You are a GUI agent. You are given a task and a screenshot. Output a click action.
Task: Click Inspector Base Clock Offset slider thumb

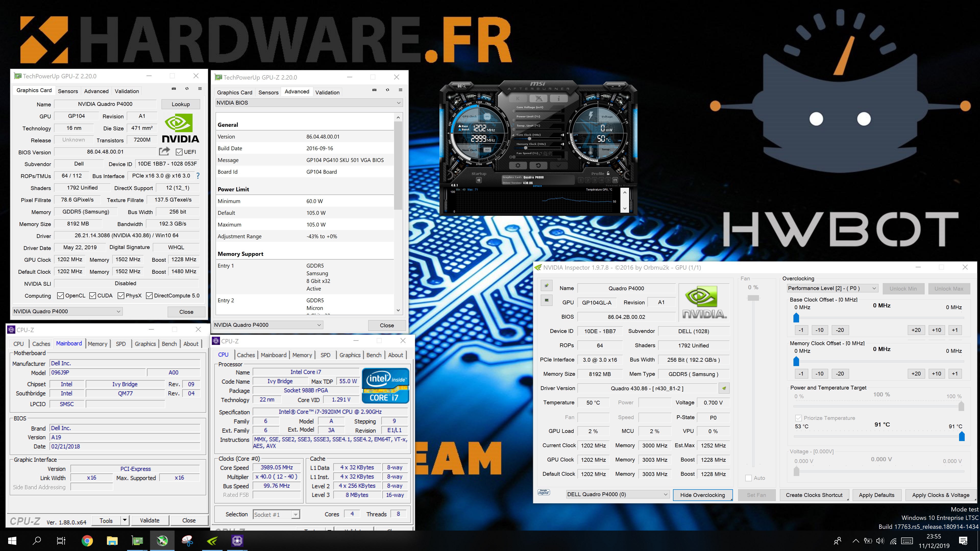click(x=796, y=318)
